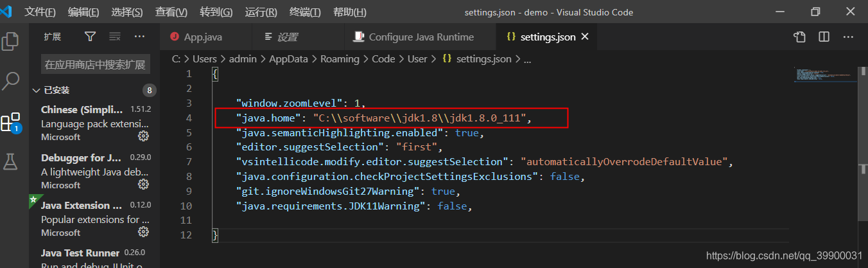Open editor more actions ellipsis
The height and width of the screenshot is (268, 868).
(849, 37)
